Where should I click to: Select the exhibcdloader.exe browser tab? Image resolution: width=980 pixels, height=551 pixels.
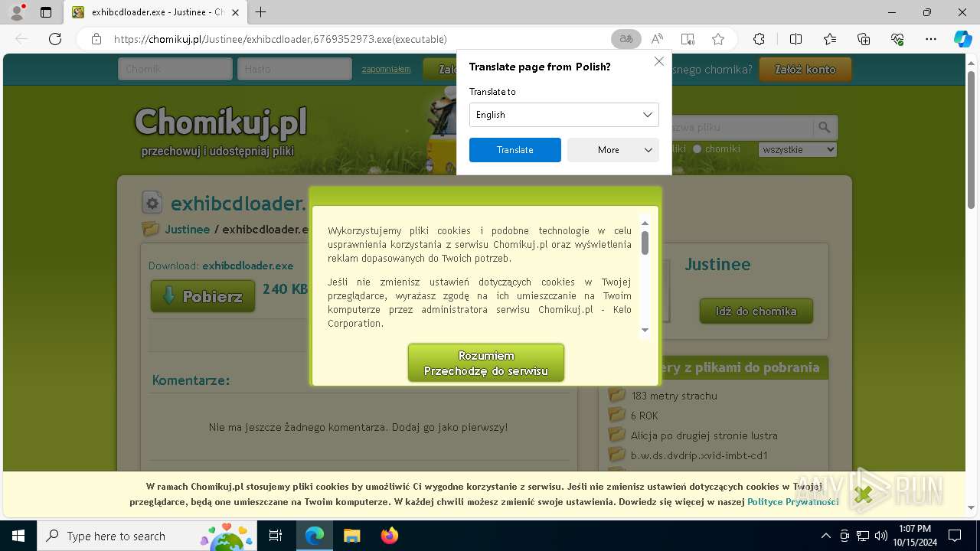click(155, 12)
